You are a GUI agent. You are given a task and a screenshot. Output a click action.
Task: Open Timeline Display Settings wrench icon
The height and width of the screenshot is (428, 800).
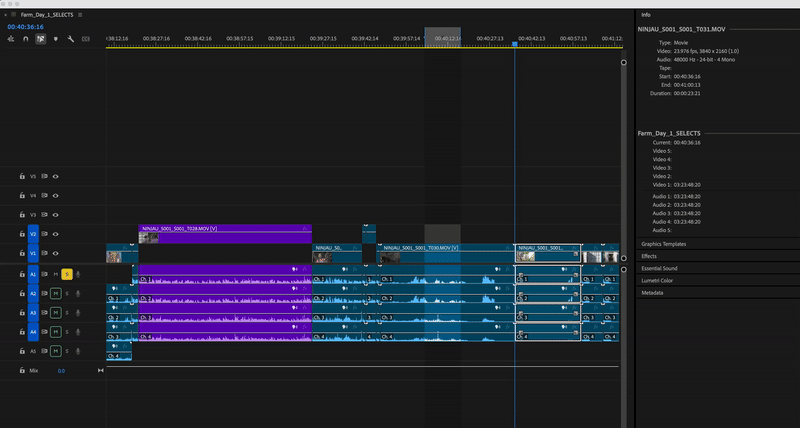pos(70,39)
